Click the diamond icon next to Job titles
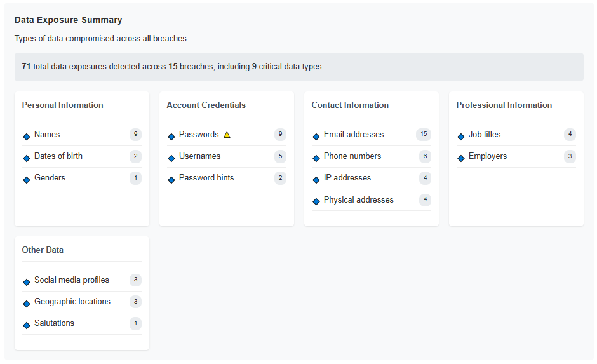This screenshot has height=364, width=597. (x=460, y=137)
